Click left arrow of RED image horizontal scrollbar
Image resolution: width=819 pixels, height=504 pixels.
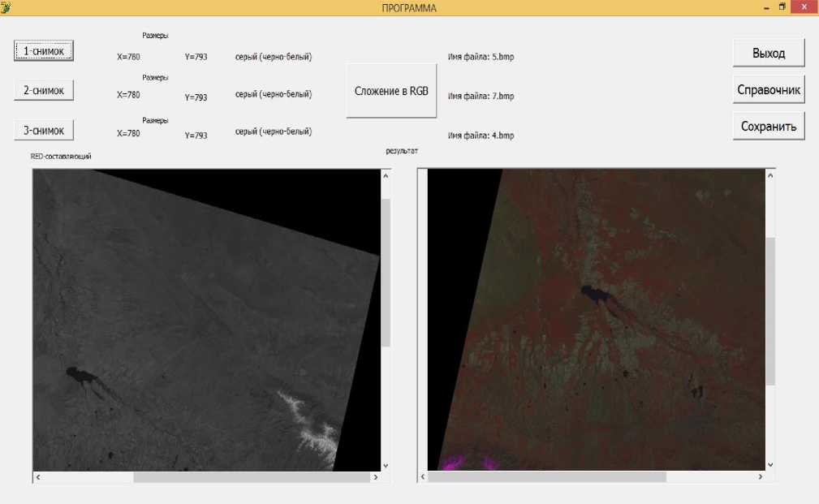click(x=38, y=478)
